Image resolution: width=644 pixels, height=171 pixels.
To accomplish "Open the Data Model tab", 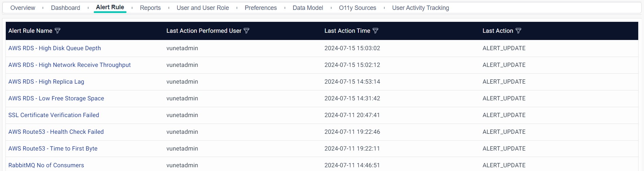I will click(308, 8).
